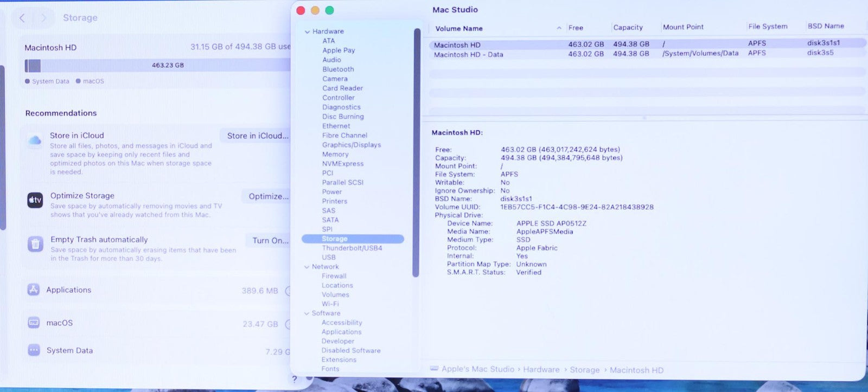Click the iCloud cloud icon
Image resolution: width=868 pixels, height=392 pixels.
pyautogui.click(x=35, y=141)
